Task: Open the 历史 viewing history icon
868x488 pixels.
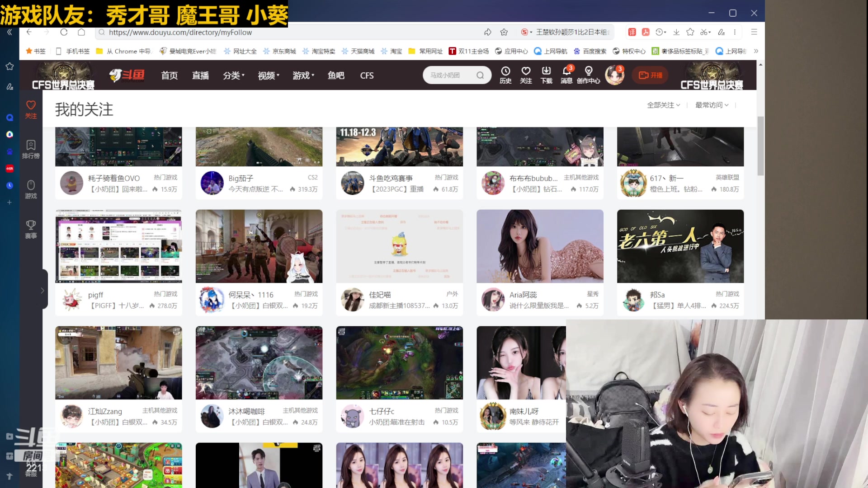Action: (x=505, y=75)
